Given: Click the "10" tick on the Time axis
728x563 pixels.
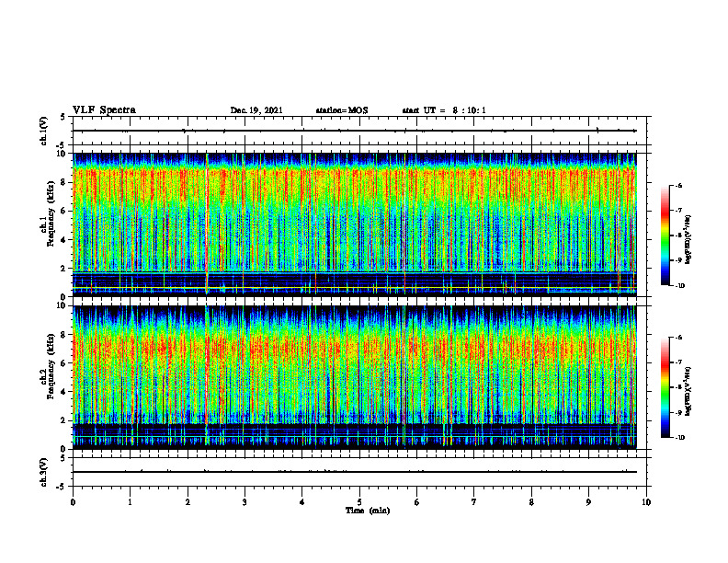Looking at the screenshot, I should tap(646, 502).
